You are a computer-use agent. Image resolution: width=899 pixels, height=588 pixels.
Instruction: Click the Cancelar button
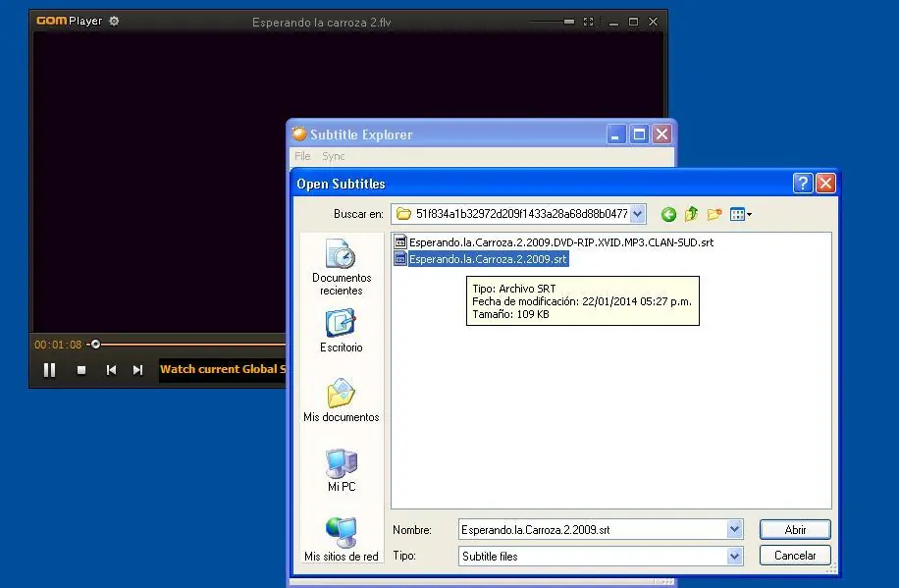point(795,556)
